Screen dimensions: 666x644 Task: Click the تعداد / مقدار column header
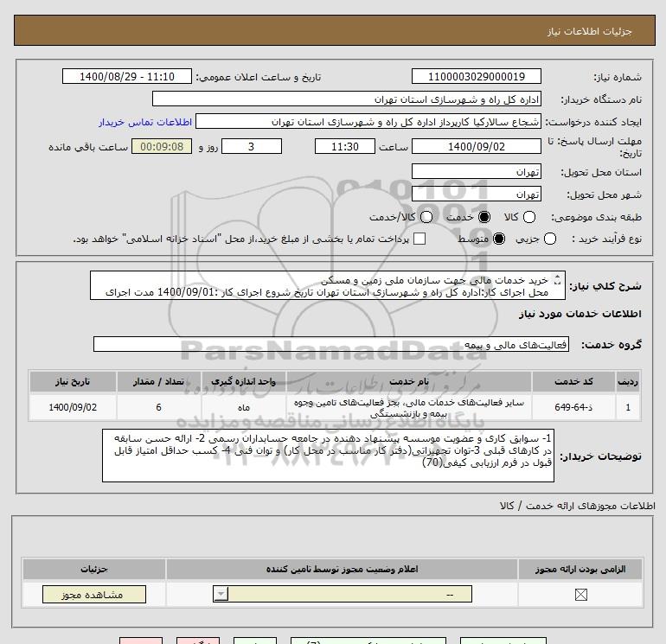pyautogui.click(x=158, y=381)
